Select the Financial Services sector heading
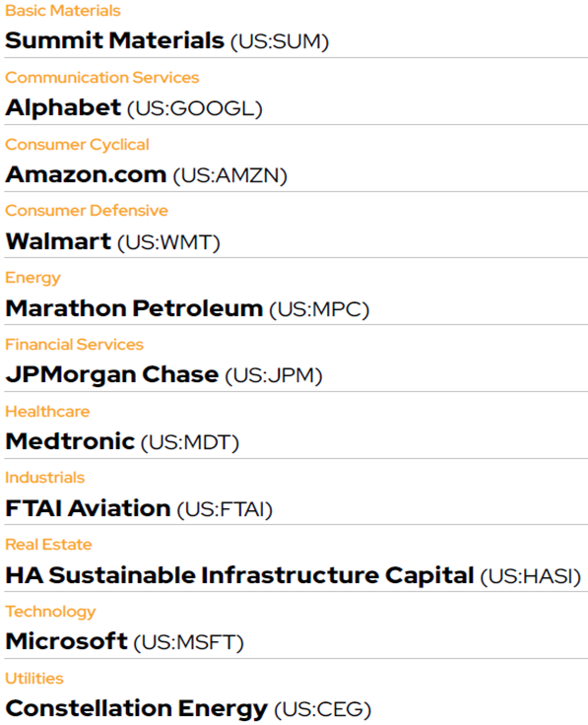 coord(75,345)
